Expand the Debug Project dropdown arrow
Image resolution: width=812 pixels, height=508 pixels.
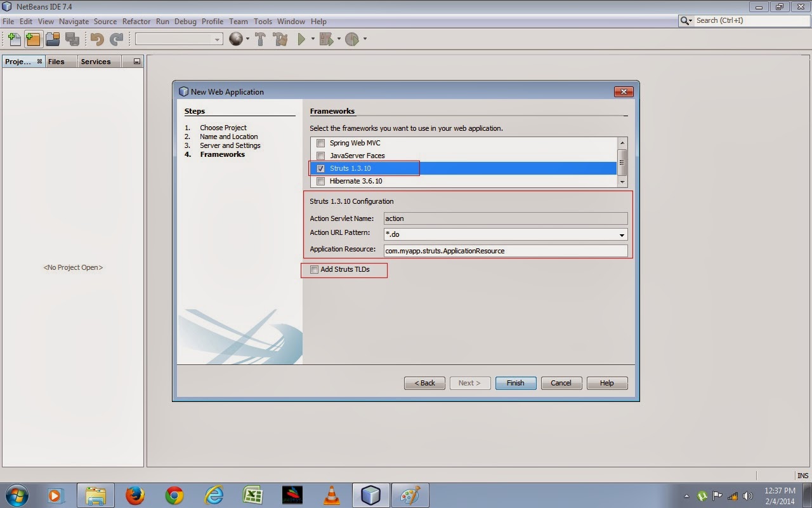(x=339, y=39)
